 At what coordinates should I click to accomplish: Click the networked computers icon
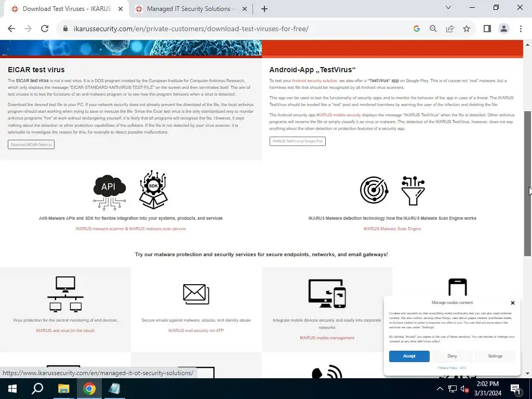[x=65, y=294]
